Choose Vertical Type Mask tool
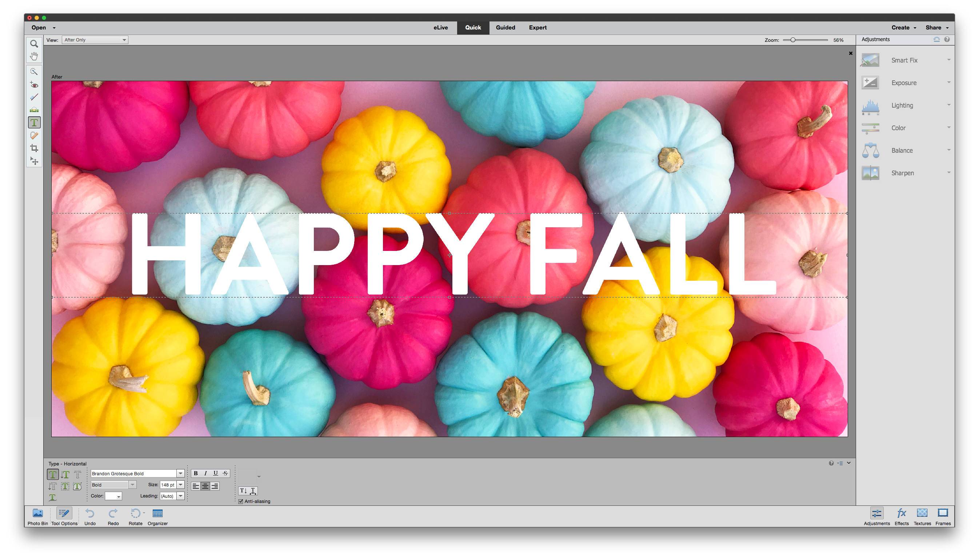The image size is (979, 560). point(53,486)
